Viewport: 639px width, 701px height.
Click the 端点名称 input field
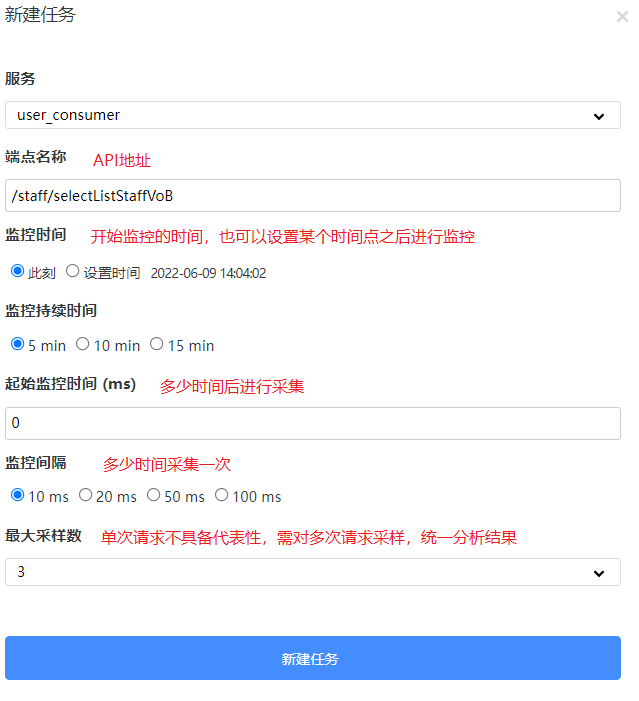(x=312, y=195)
